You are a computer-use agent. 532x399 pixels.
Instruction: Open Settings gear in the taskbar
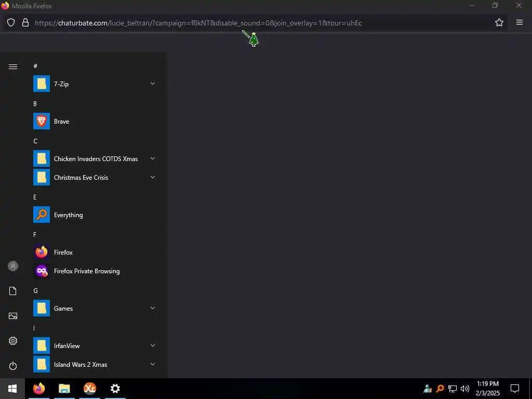115,389
